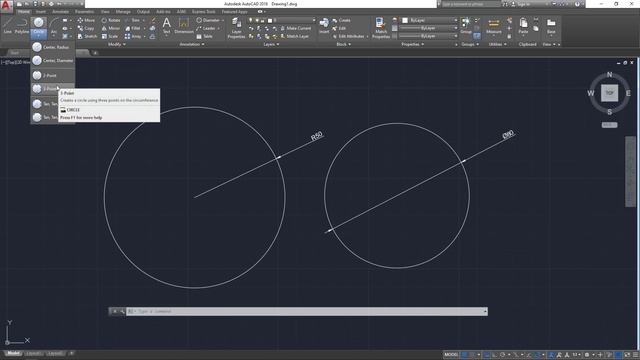Click the Insert block icon

pos(324,25)
